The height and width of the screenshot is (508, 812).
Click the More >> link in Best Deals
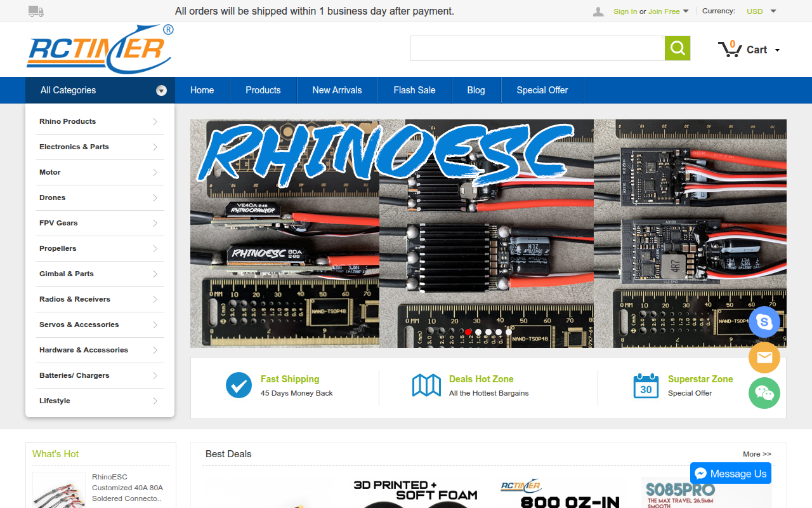[757, 454]
